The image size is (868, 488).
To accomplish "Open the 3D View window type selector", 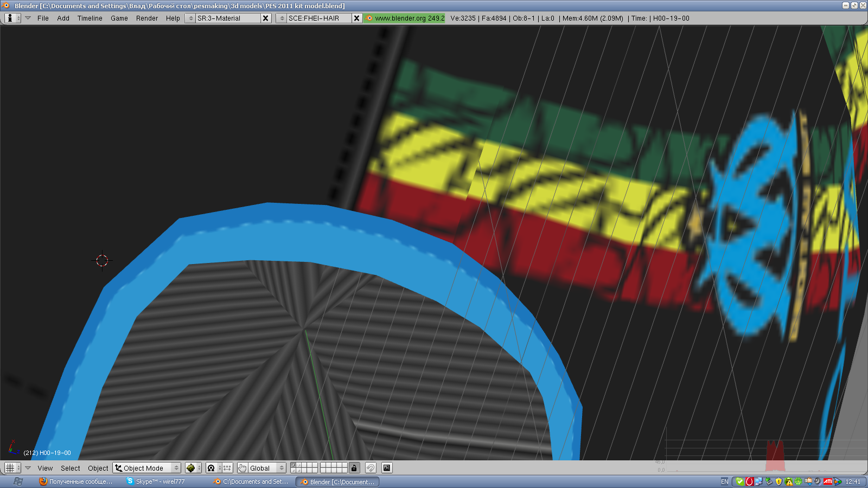I will click(12, 468).
